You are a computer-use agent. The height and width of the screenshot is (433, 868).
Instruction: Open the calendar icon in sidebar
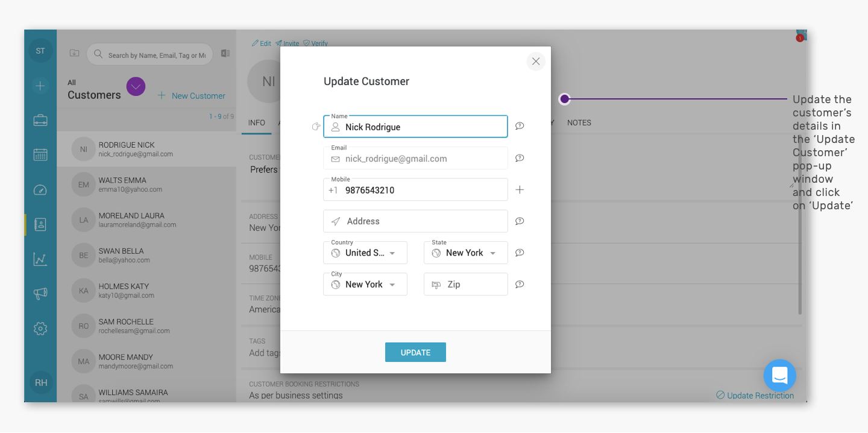pos(40,154)
